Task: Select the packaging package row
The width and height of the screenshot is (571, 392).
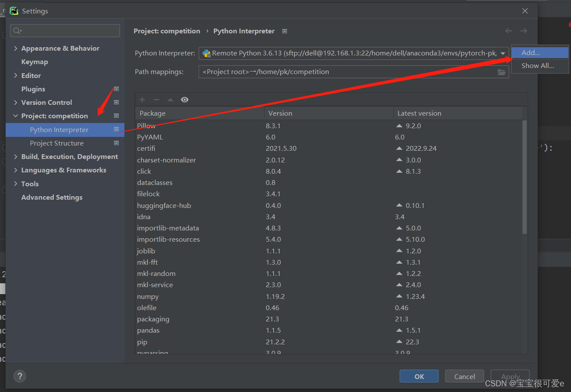Action: coord(329,319)
